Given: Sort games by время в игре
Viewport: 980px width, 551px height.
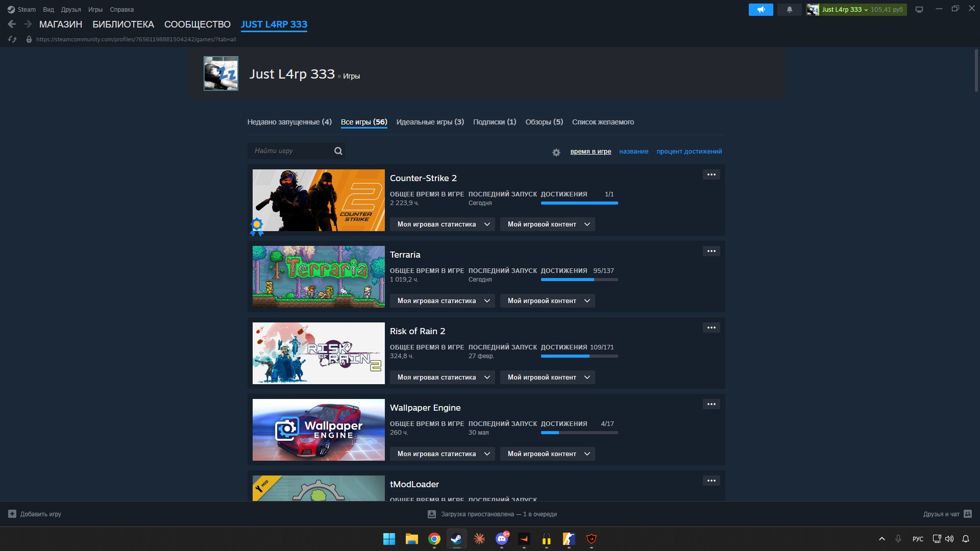Looking at the screenshot, I should [x=591, y=152].
